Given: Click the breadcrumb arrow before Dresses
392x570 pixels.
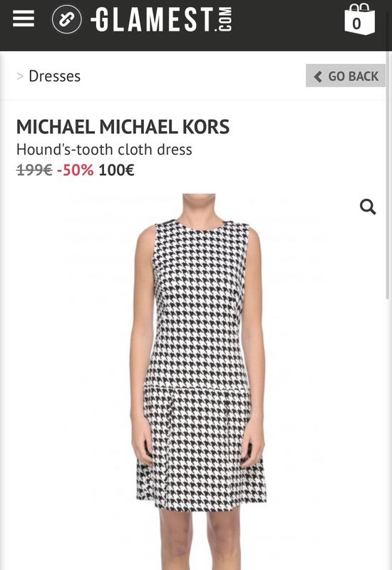Looking at the screenshot, I should (x=20, y=76).
